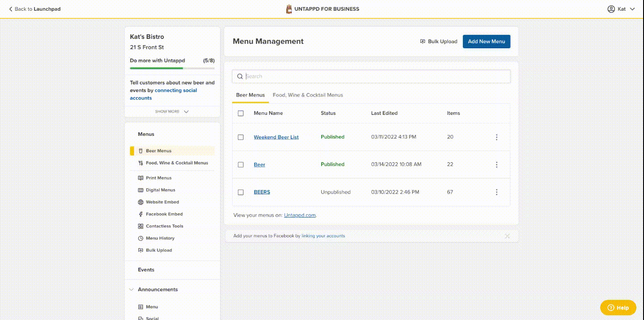Click the Website Embed globe icon

click(141, 202)
